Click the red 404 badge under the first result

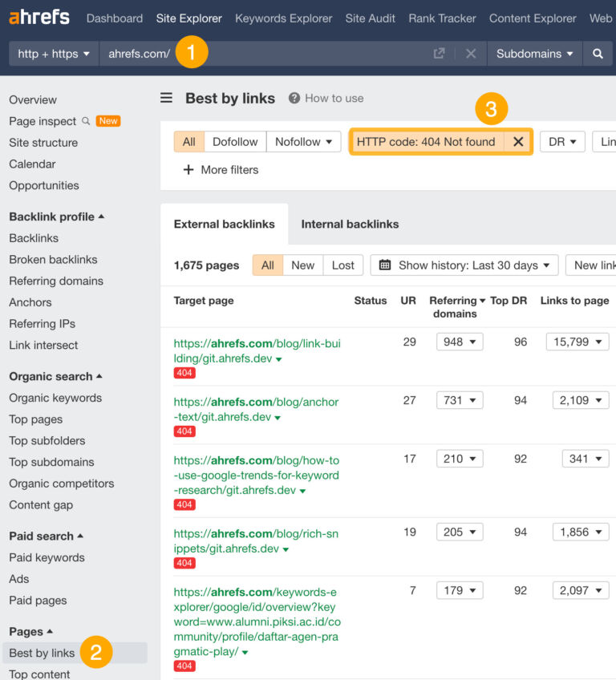[184, 373]
